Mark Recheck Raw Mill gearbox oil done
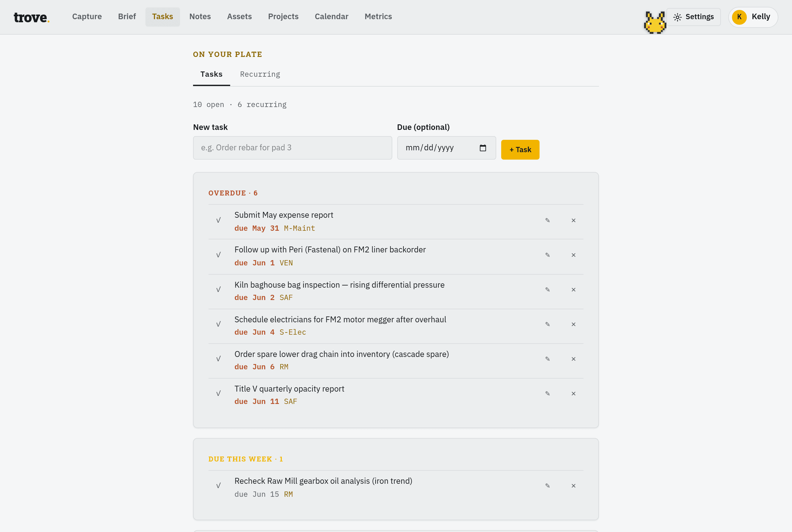Screen dimensions: 792x532 coord(218,486)
